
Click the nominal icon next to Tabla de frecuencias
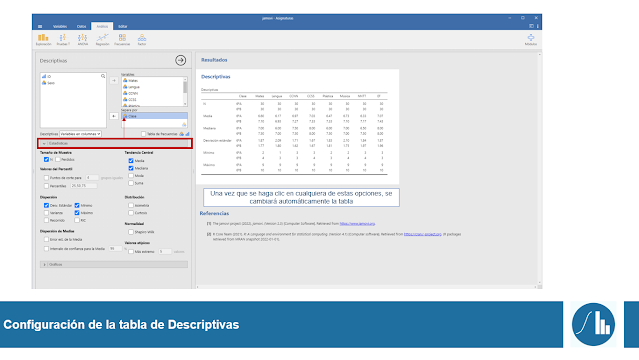182,134
